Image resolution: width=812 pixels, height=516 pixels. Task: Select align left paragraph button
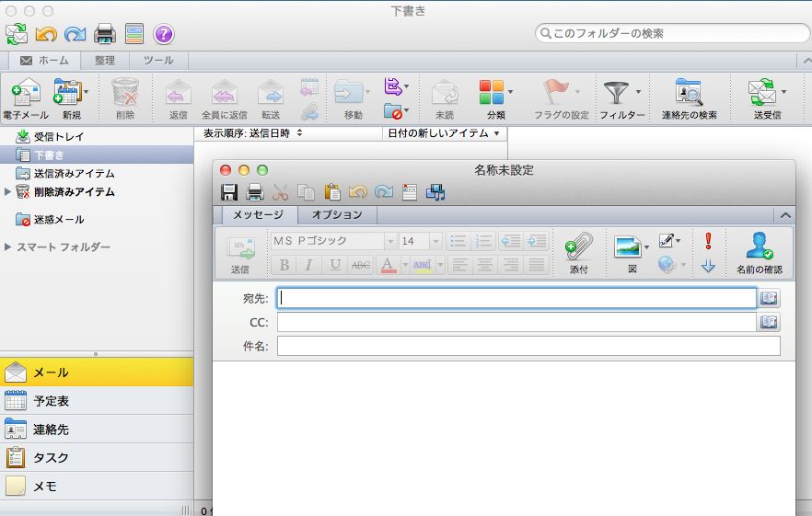pos(459,265)
